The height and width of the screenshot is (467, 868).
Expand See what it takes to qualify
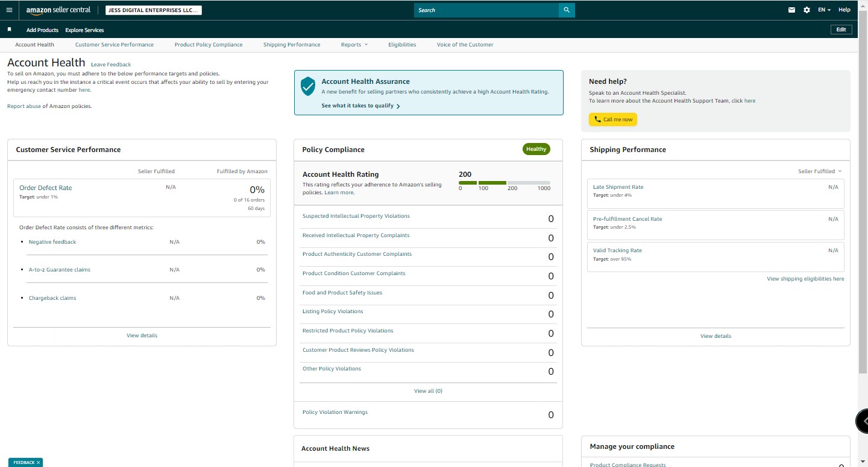[360, 106]
